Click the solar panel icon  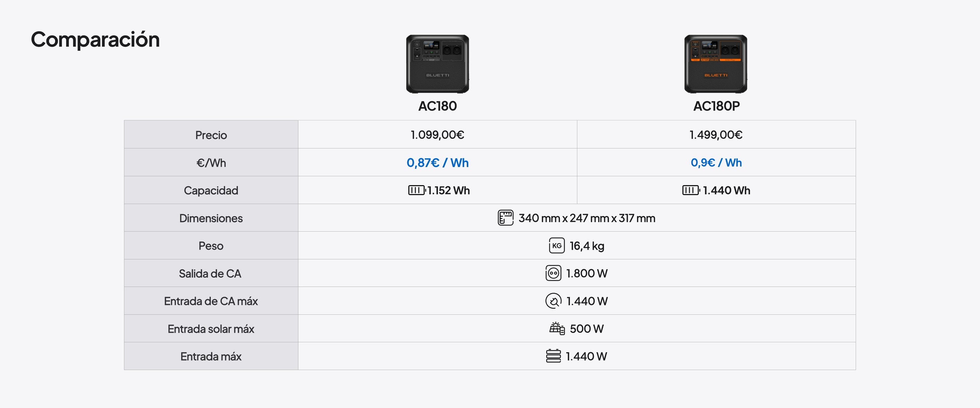(x=557, y=328)
